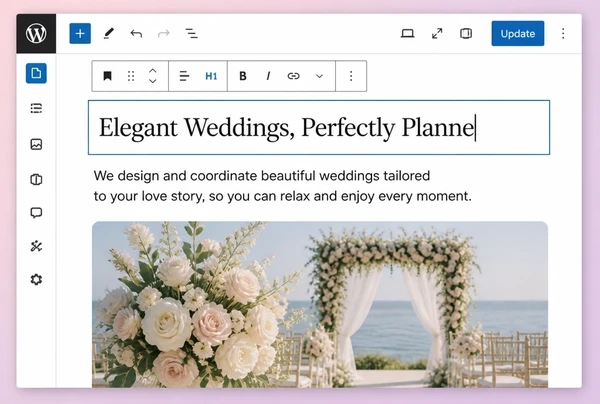Click the WordPress logo button

36,34
